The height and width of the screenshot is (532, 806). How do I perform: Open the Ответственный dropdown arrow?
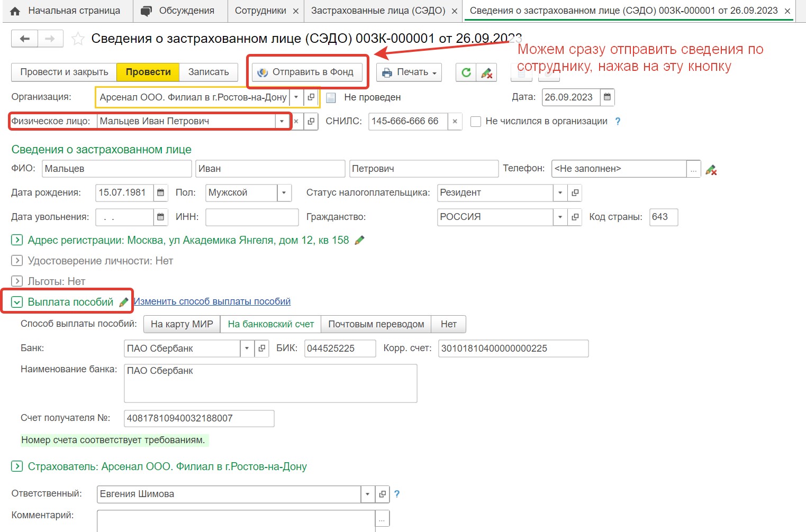[367, 494]
